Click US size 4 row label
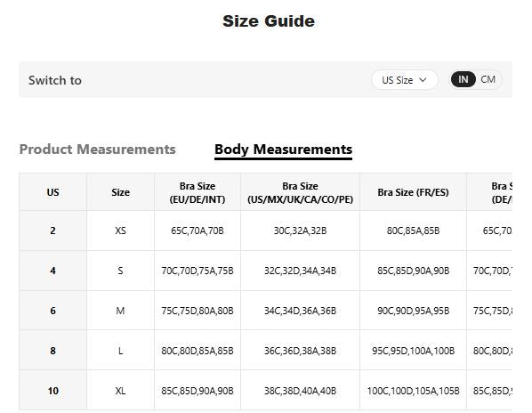The image size is (532, 413). click(x=52, y=271)
